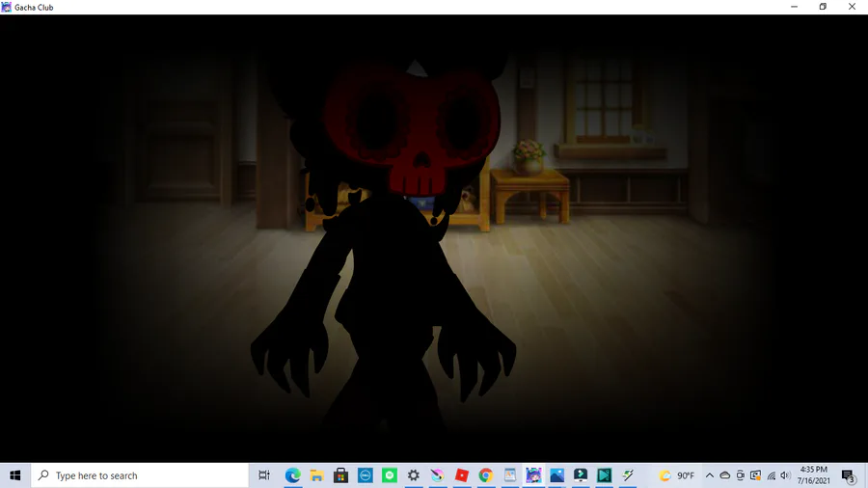This screenshot has height=488, width=868.
Task: Open Settings gear in the taskbar
Action: [x=414, y=475]
